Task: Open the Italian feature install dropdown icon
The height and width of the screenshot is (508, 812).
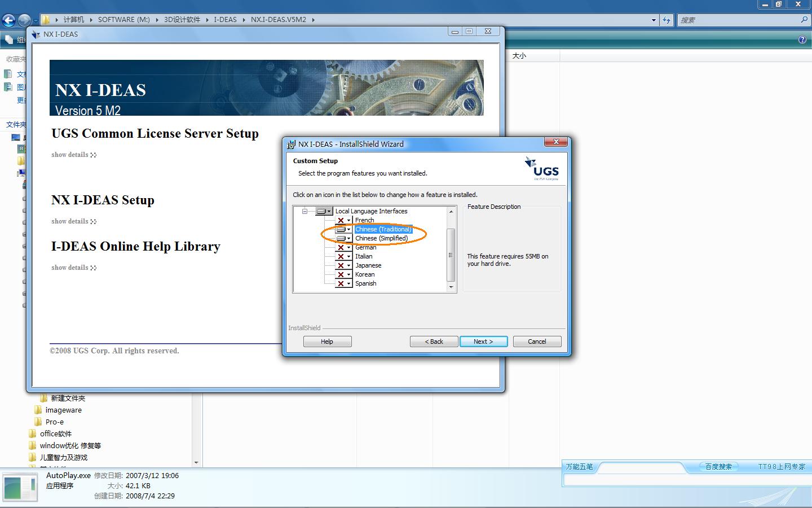Action: [343, 256]
